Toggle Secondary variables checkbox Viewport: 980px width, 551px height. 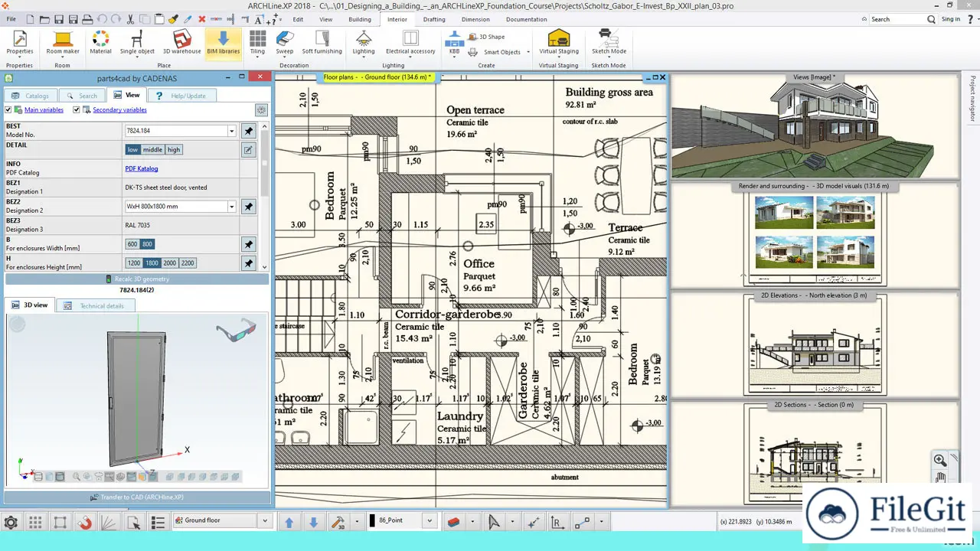pos(77,110)
